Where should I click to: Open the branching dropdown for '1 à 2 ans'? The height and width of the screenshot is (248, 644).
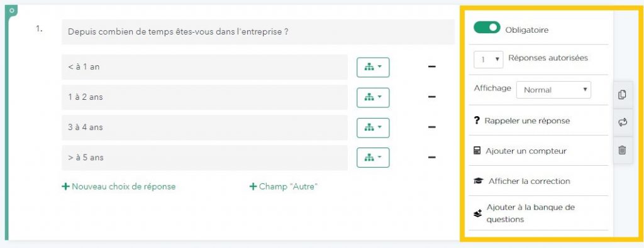click(x=373, y=97)
